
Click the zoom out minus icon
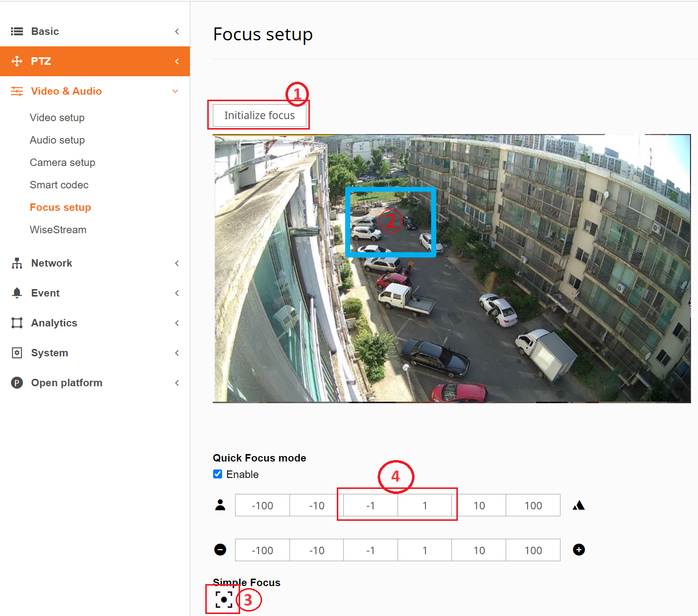click(220, 550)
